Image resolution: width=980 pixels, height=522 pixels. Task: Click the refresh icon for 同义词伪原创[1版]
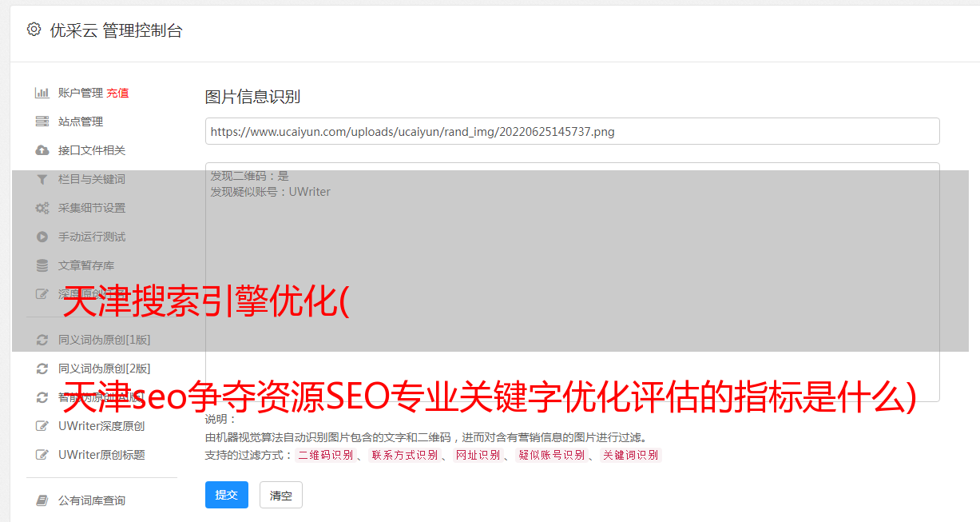42,340
